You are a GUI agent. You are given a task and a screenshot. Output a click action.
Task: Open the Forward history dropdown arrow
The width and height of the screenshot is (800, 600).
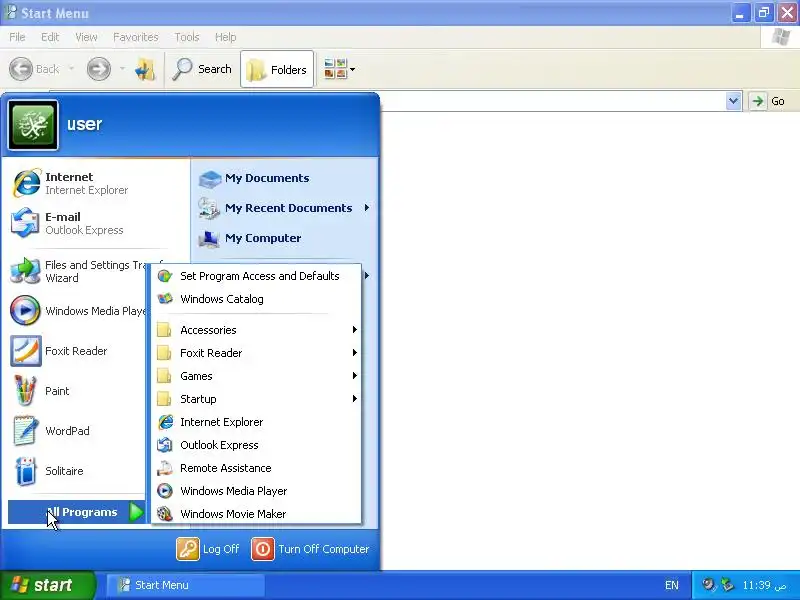click(122, 69)
